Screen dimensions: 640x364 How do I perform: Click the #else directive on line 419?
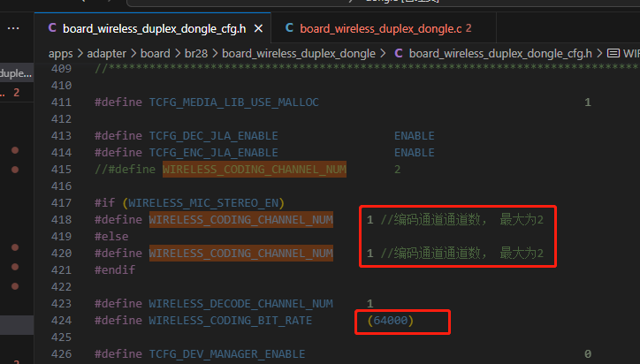[x=111, y=236]
